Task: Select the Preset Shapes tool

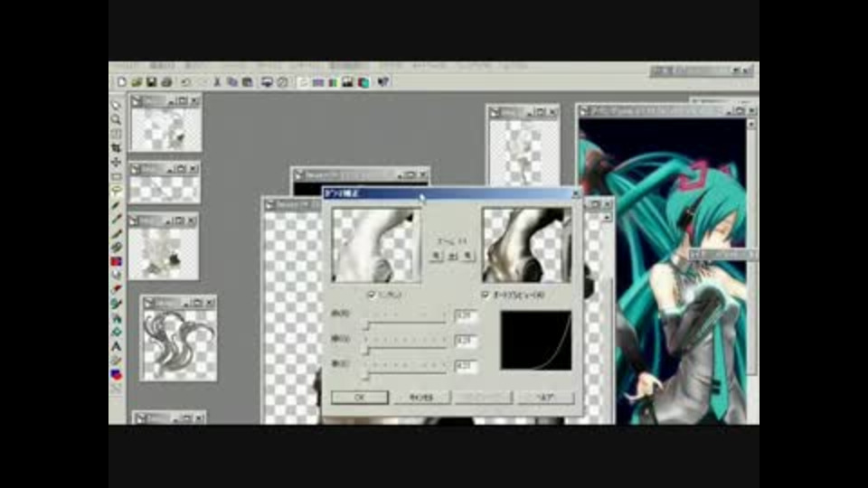Action: [x=117, y=374]
